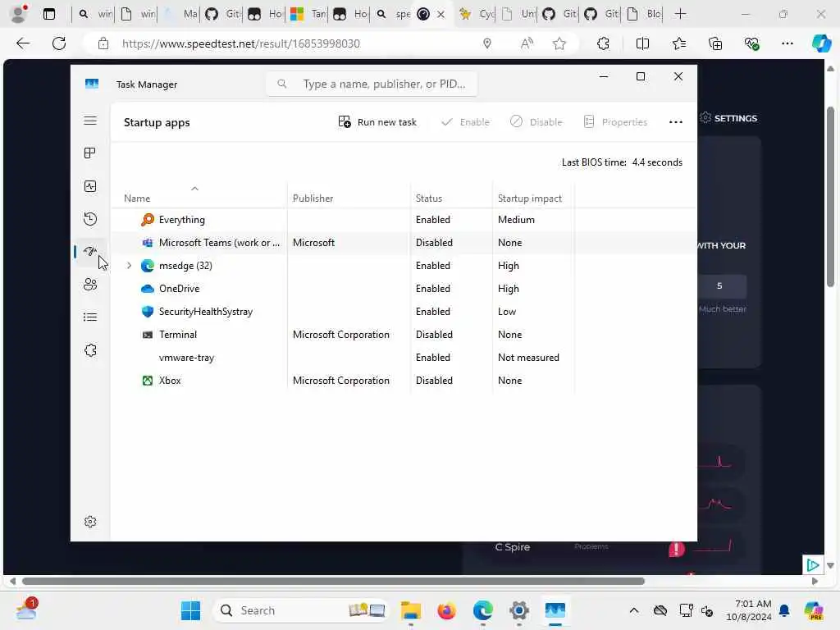Open Browser essentials heart icon
Screen dimensions: 840x630
[x=751, y=43]
